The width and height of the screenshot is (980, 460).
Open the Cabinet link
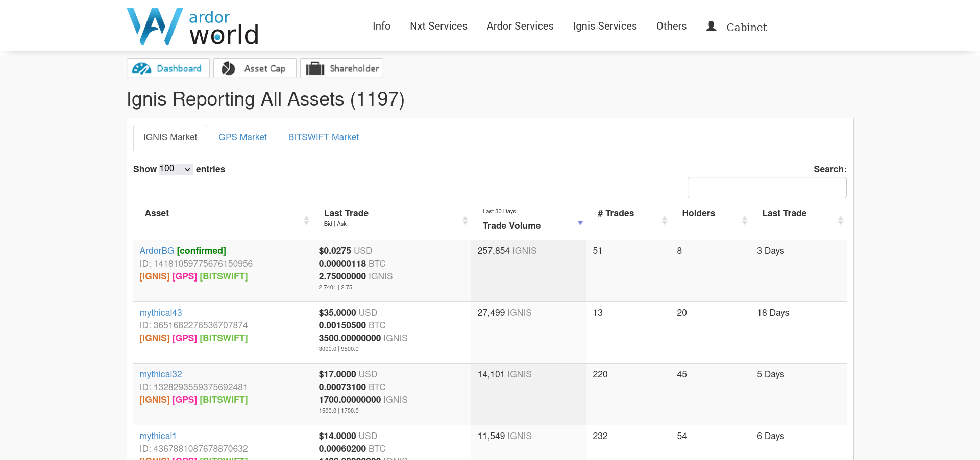click(746, 27)
